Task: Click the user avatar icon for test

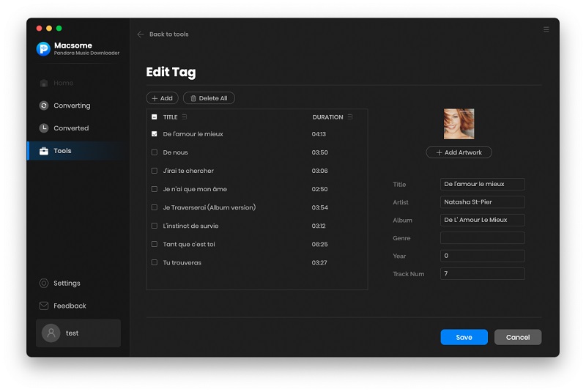Action: coord(51,333)
